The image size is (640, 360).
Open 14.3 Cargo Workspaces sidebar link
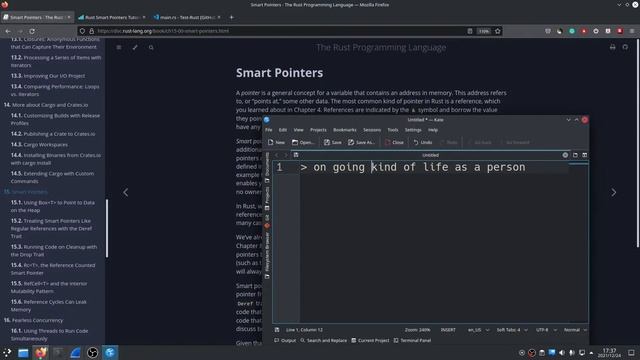39,144
